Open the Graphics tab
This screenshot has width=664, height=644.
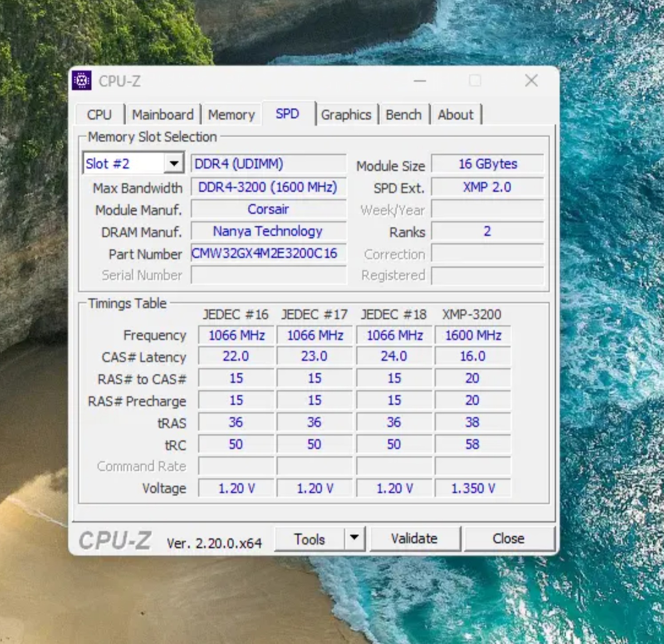pos(346,115)
